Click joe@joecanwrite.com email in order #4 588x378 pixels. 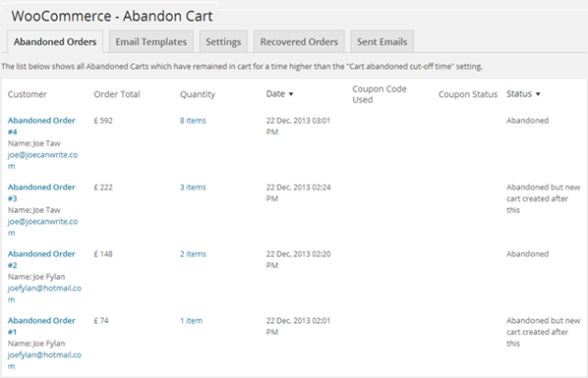tap(43, 161)
